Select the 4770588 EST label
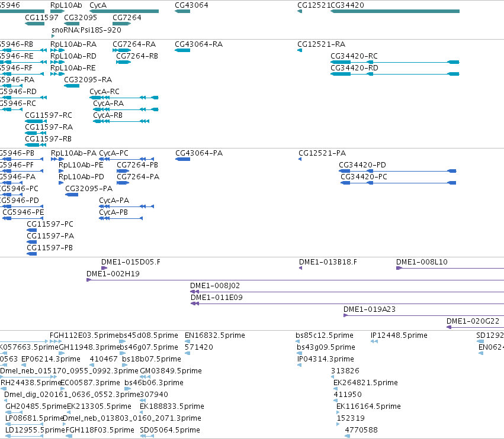504x439 pixels. coord(361,430)
